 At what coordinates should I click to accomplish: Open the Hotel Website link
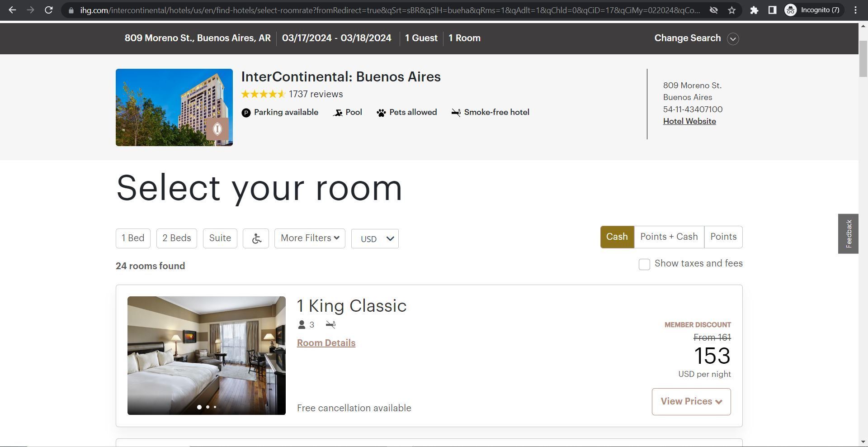tap(689, 121)
